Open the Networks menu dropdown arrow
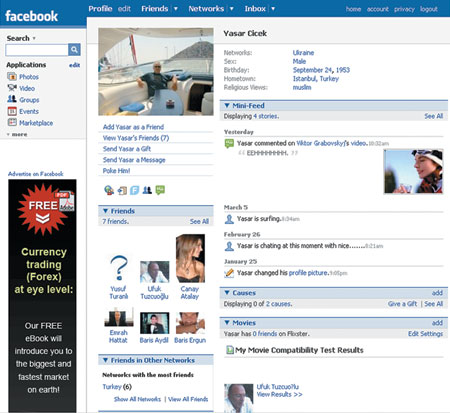Screen dimensions: 450x413 232,9
